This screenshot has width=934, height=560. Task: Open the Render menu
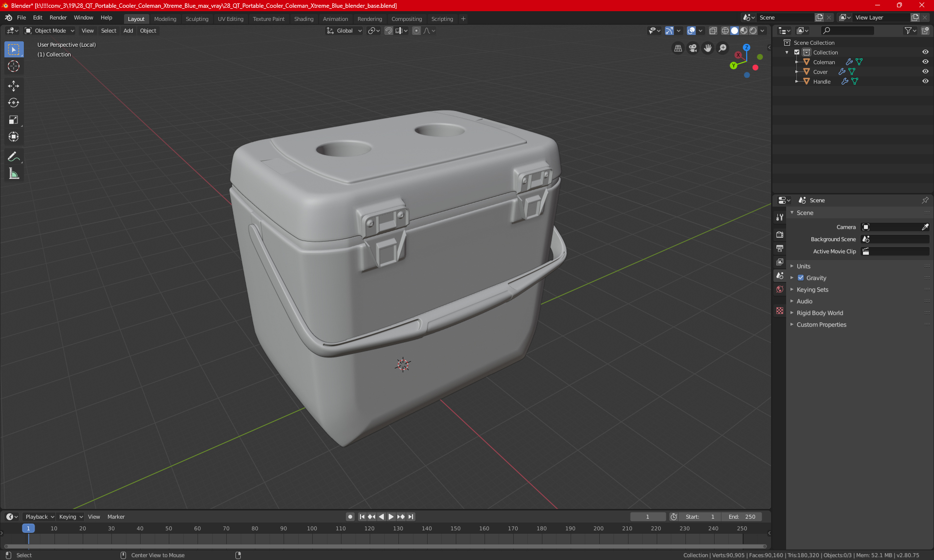58,17
